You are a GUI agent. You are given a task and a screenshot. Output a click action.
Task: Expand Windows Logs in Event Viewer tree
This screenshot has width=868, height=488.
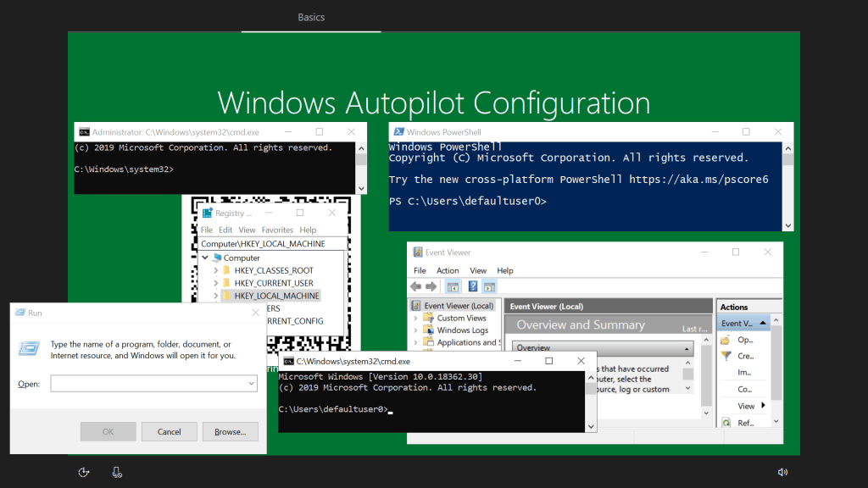coord(415,330)
